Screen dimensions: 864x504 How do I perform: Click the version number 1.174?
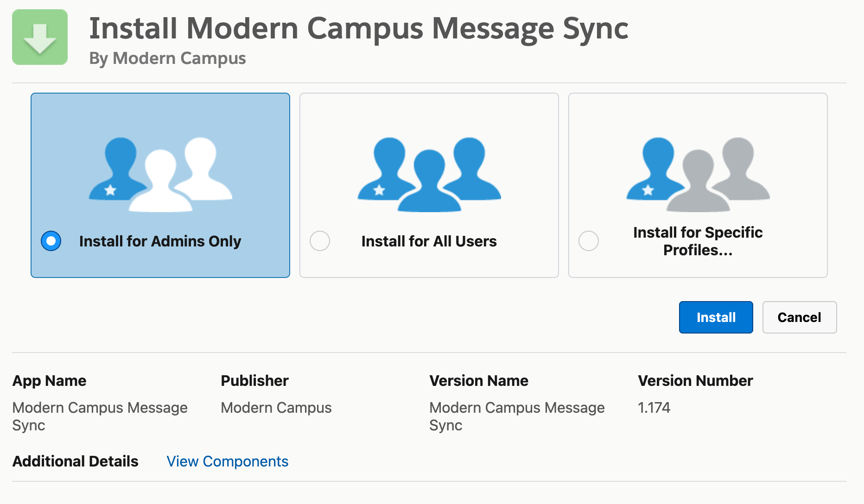pos(654,408)
